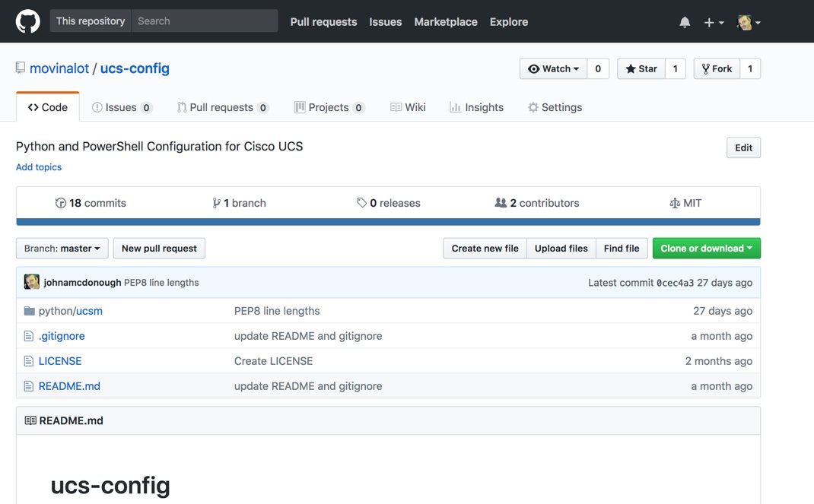
Task: Click the folder icon for python/ucsm
Action: point(29,311)
